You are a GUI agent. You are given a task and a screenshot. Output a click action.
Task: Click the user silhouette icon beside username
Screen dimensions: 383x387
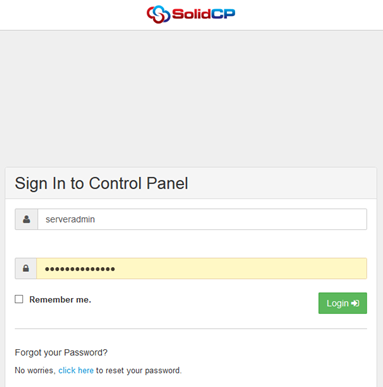pos(26,219)
